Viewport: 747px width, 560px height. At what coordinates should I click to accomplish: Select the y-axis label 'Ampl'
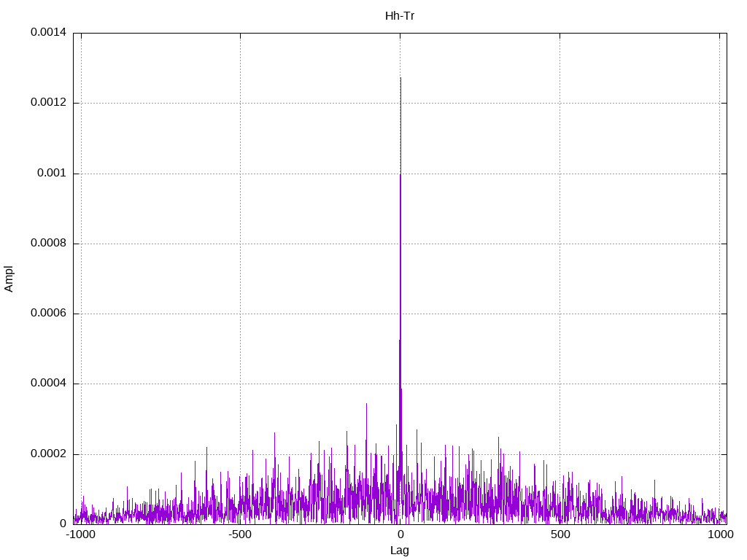pos(9,279)
